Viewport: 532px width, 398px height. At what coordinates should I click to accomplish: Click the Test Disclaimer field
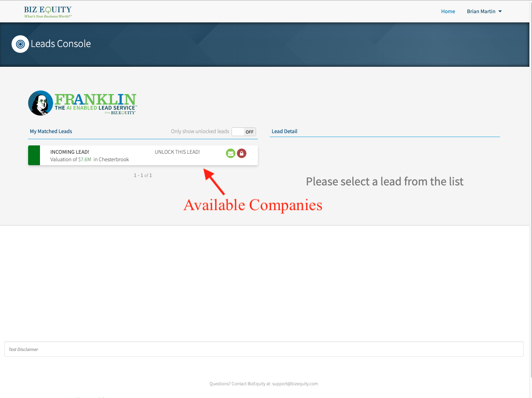264,349
